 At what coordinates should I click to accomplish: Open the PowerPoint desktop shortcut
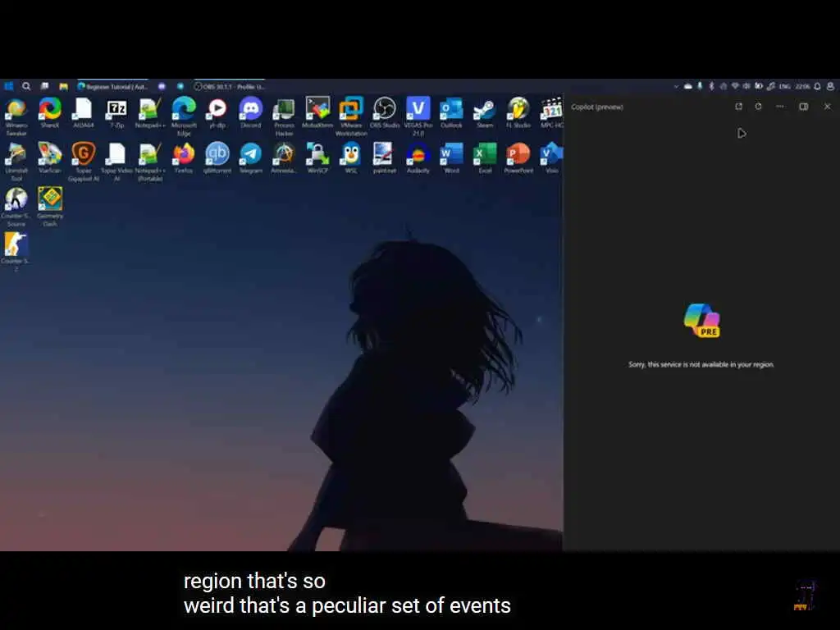tap(518, 158)
